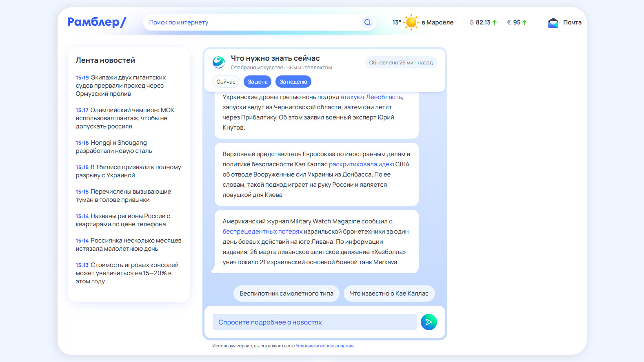Switch to the За неделю filter
This screenshot has width=644, height=362.
pos(293,82)
